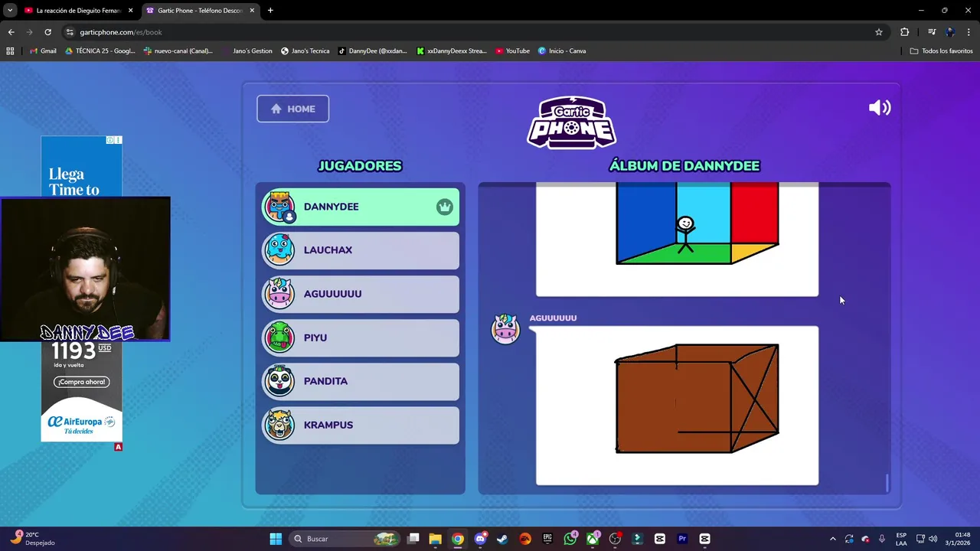
Task: Open the Jano's Gestion bookmark
Action: [x=247, y=51]
